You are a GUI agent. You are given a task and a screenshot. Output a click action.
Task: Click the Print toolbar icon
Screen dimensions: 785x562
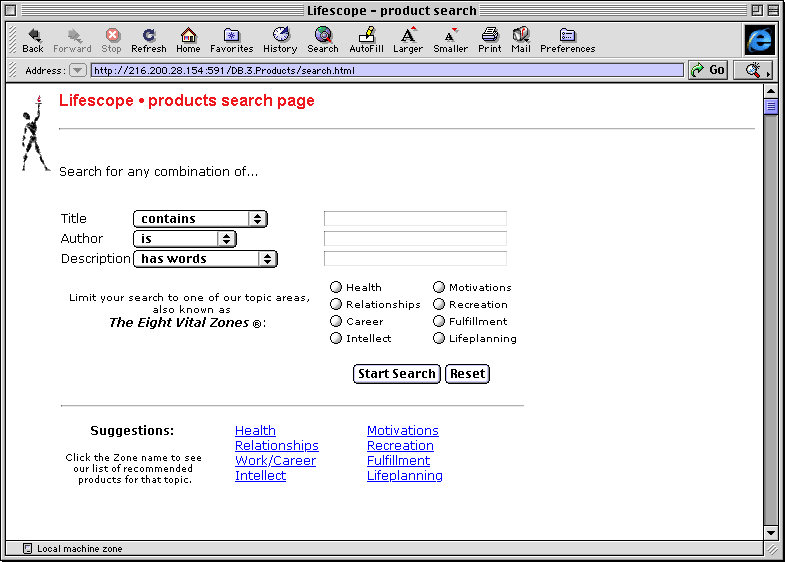[x=490, y=40]
